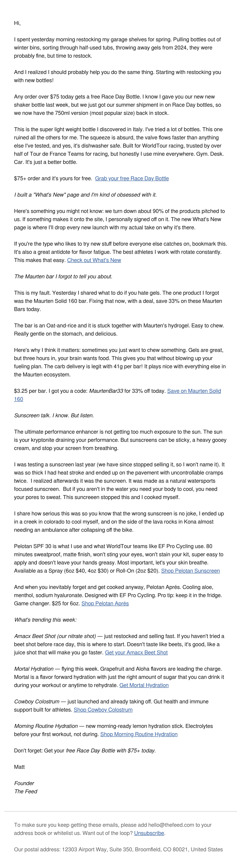Click the I built a What's New page heading
Image resolution: width=237 pixels, height=868 pixels.
click(85, 194)
